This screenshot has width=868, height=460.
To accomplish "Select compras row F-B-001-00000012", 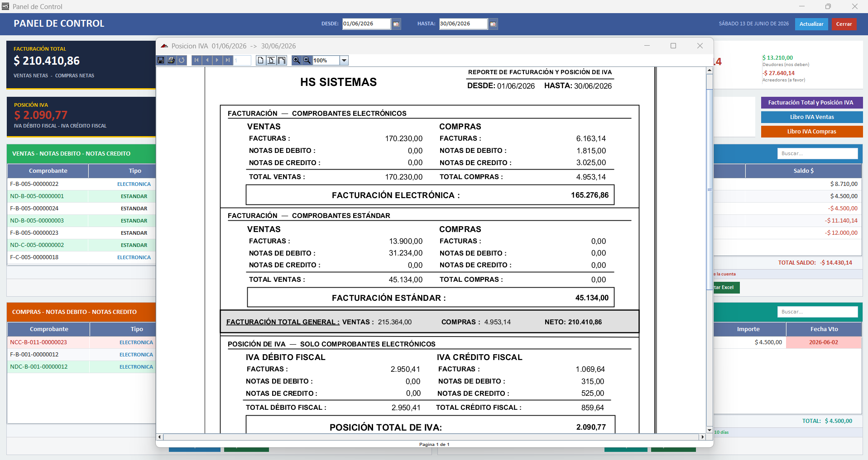I will [82, 355].
